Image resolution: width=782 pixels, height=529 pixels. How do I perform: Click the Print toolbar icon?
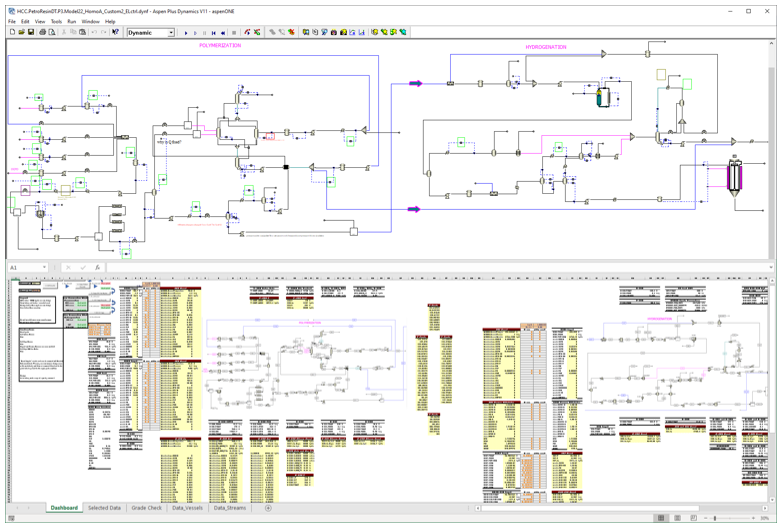click(41, 32)
